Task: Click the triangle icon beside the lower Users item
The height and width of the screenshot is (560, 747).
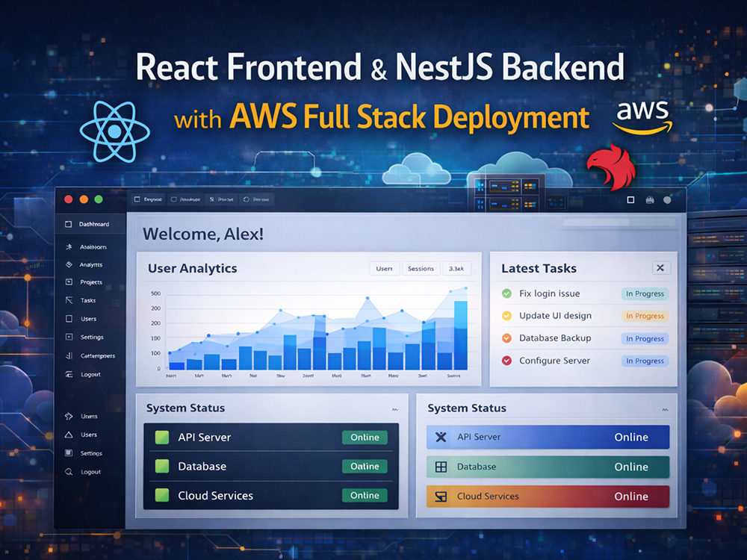Action: tap(69, 435)
